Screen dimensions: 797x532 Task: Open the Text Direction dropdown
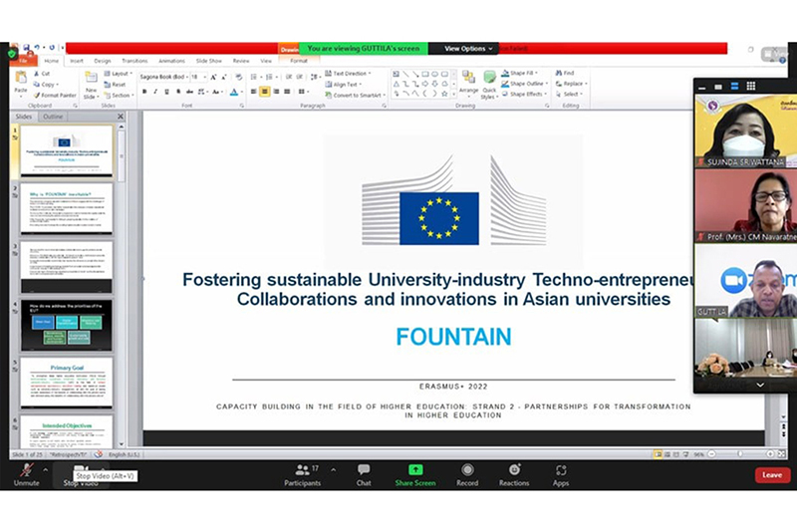click(348, 73)
